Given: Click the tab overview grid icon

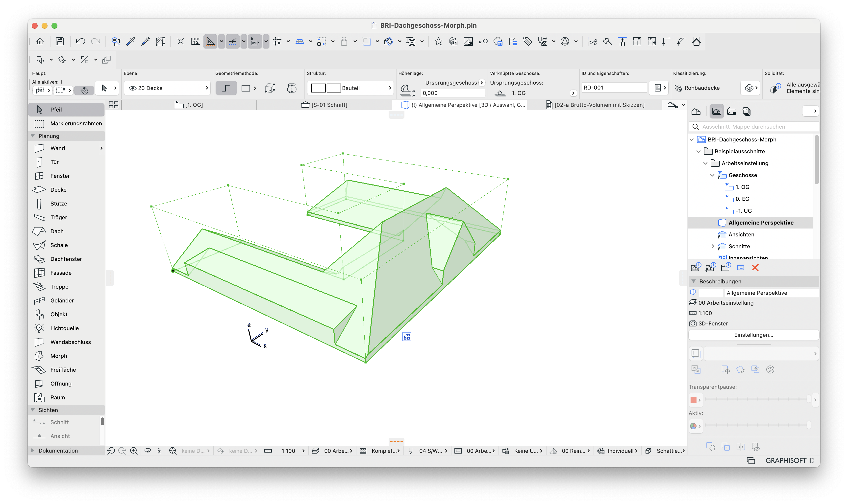Looking at the screenshot, I should [x=114, y=105].
